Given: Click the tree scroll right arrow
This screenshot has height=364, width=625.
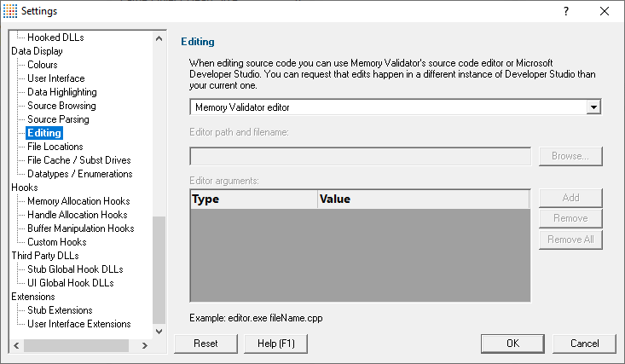Looking at the screenshot, I should (x=145, y=345).
